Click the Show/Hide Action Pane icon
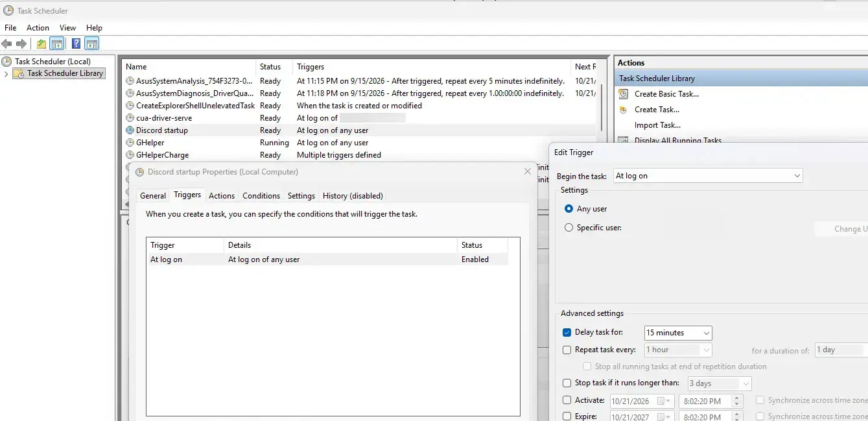868x421 pixels. click(x=92, y=44)
